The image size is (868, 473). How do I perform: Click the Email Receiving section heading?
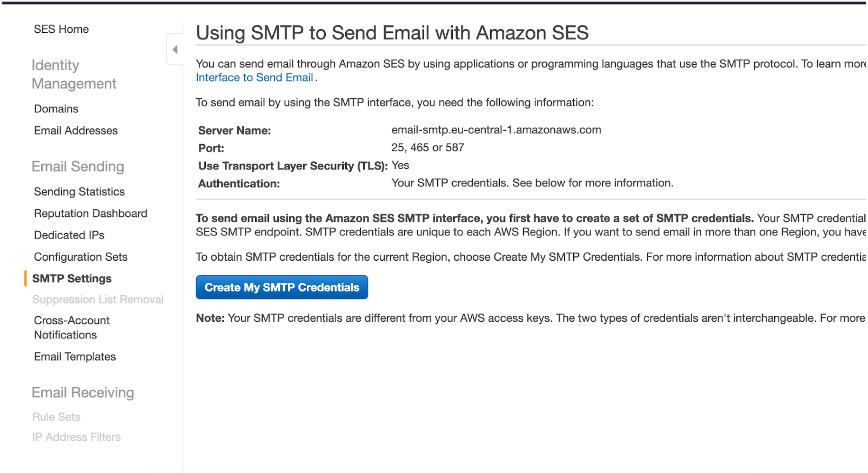point(83,392)
